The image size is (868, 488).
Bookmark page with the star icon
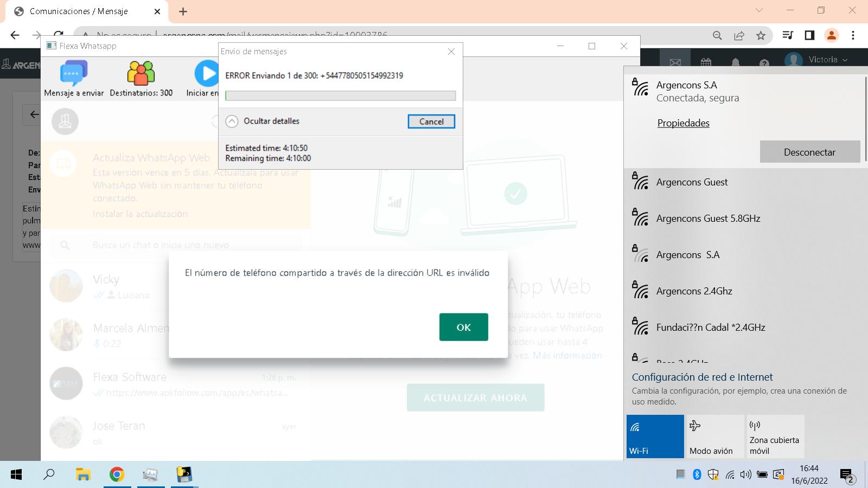(x=761, y=35)
